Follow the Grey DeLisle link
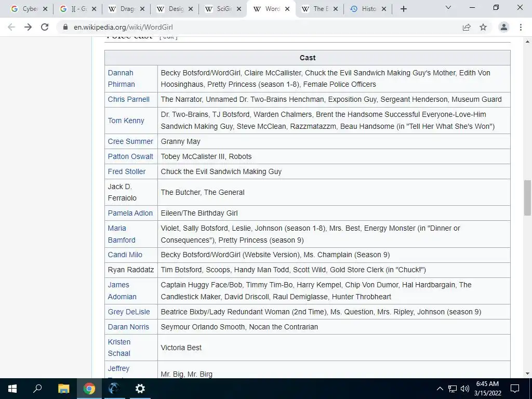Viewport: 532px width, 399px height. click(x=129, y=312)
